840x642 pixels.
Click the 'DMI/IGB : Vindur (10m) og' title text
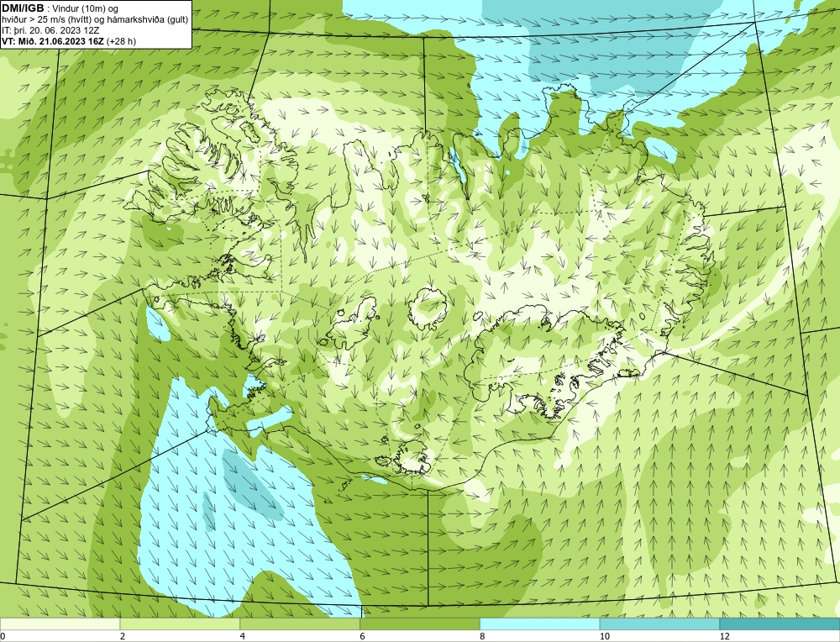60,8
